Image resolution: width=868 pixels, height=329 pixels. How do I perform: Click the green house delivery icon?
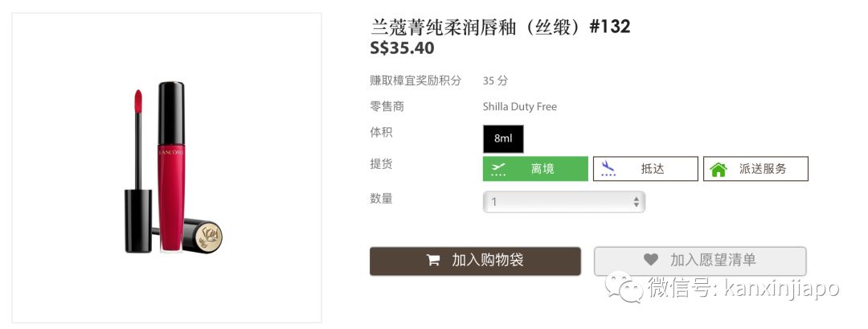click(x=719, y=169)
